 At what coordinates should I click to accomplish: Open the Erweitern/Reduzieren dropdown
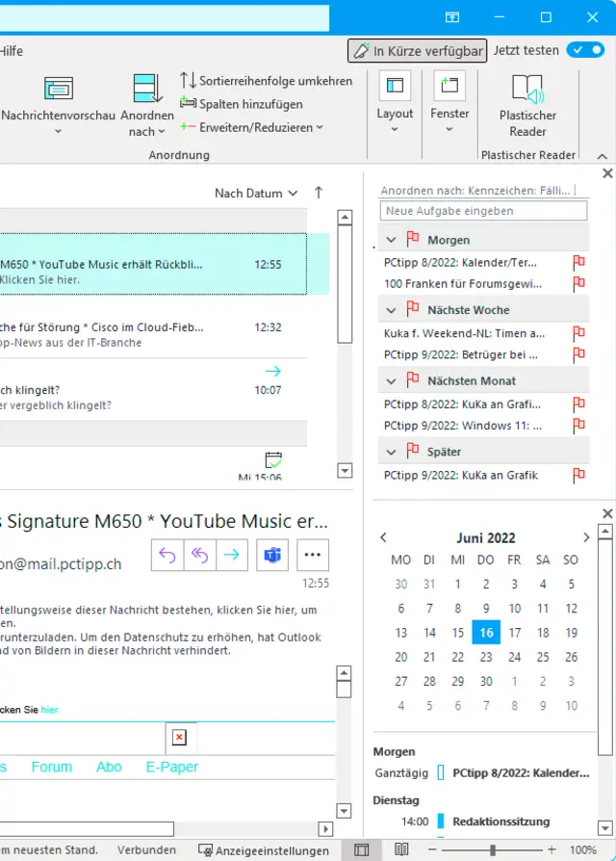(x=252, y=127)
